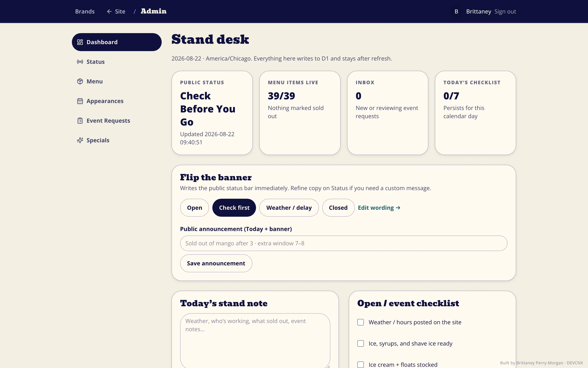
Task: Click the Event Requests clipboard icon
Action: (80, 121)
